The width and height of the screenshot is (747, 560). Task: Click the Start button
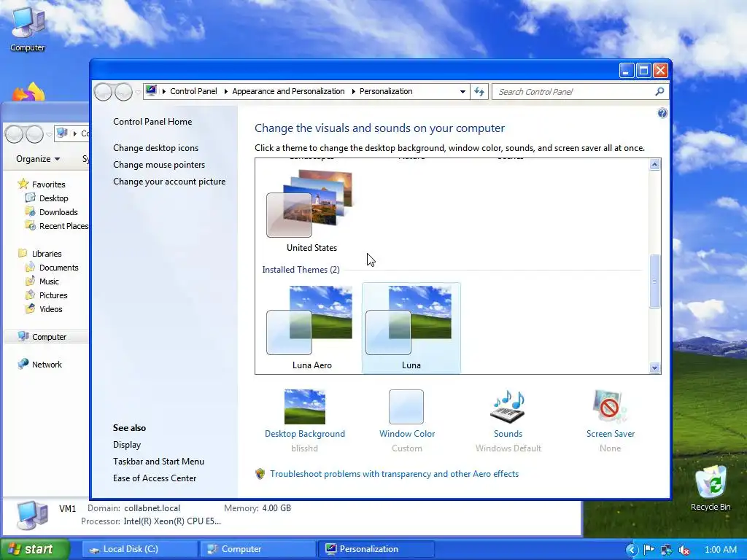34,549
